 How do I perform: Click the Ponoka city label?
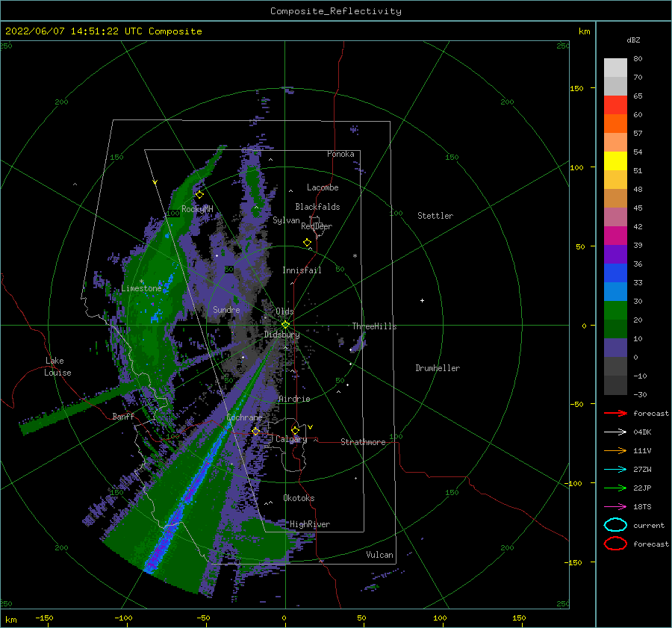click(340, 154)
